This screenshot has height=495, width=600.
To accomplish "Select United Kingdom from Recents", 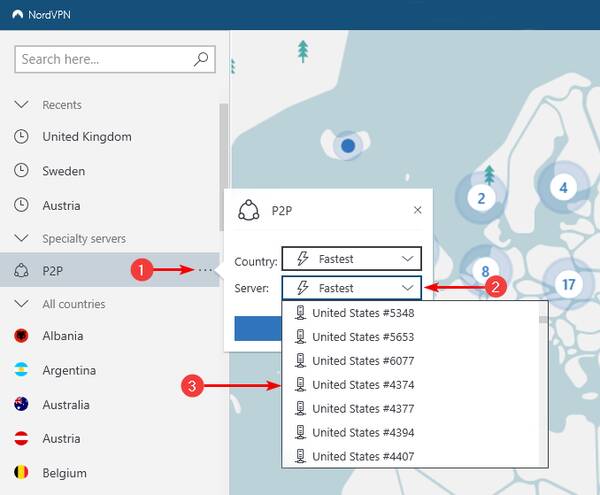I will [87, 137].
